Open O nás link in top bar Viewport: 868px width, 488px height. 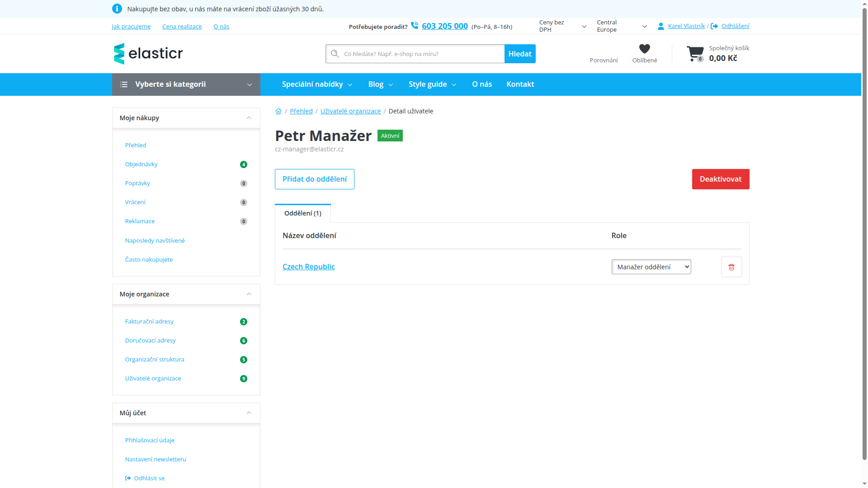click(222, 27)
